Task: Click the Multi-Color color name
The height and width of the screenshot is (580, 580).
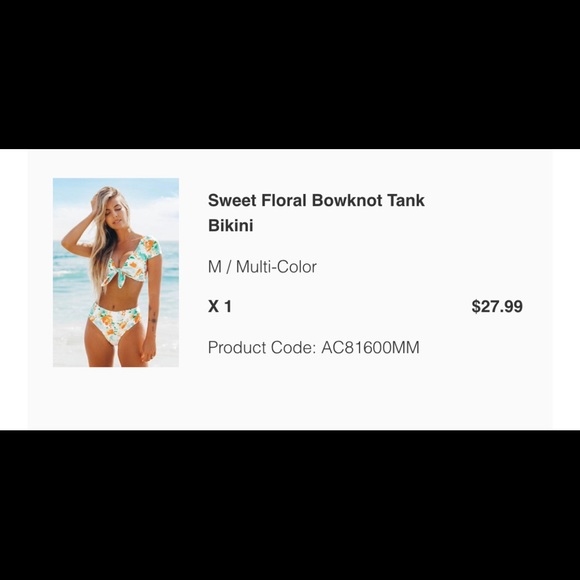Action: coord(276,267)
